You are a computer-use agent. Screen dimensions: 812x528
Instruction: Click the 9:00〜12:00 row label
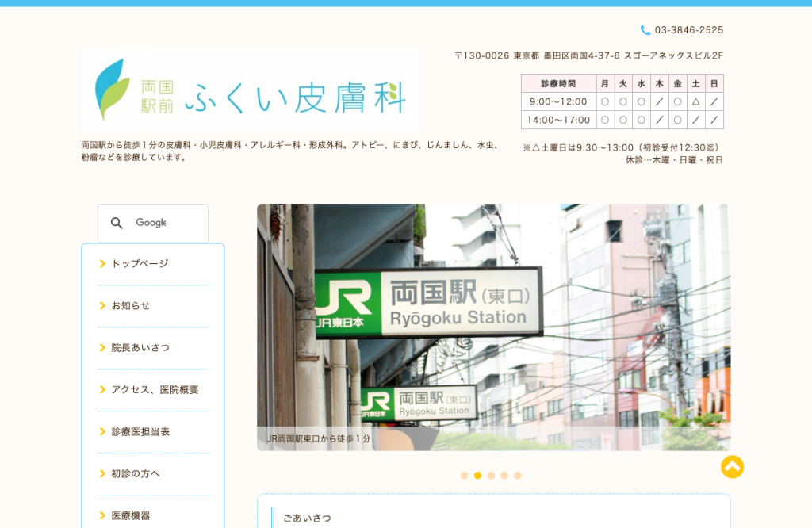point(558,101)
